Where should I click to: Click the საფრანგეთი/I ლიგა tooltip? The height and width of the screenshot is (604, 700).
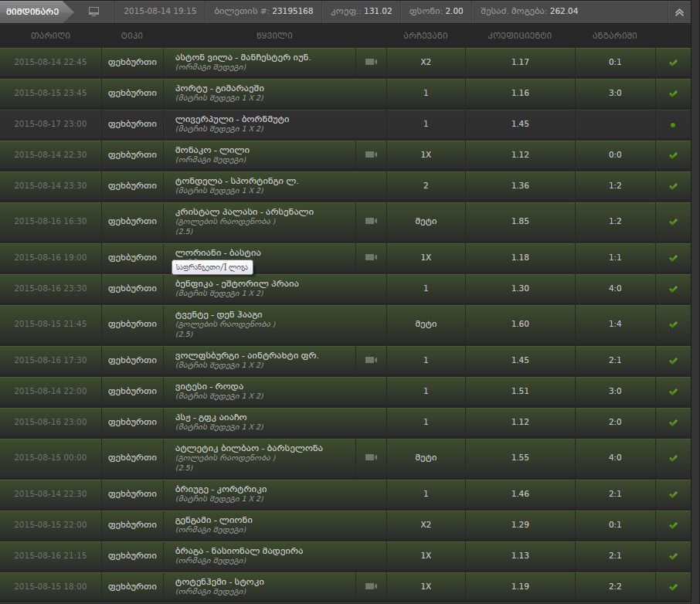click(x=212, y=267)
